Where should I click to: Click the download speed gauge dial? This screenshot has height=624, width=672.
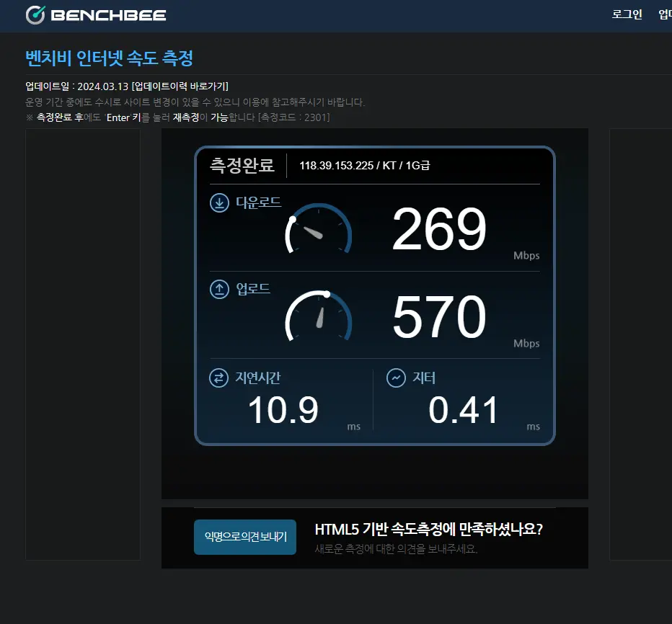[x=319, y=228]
